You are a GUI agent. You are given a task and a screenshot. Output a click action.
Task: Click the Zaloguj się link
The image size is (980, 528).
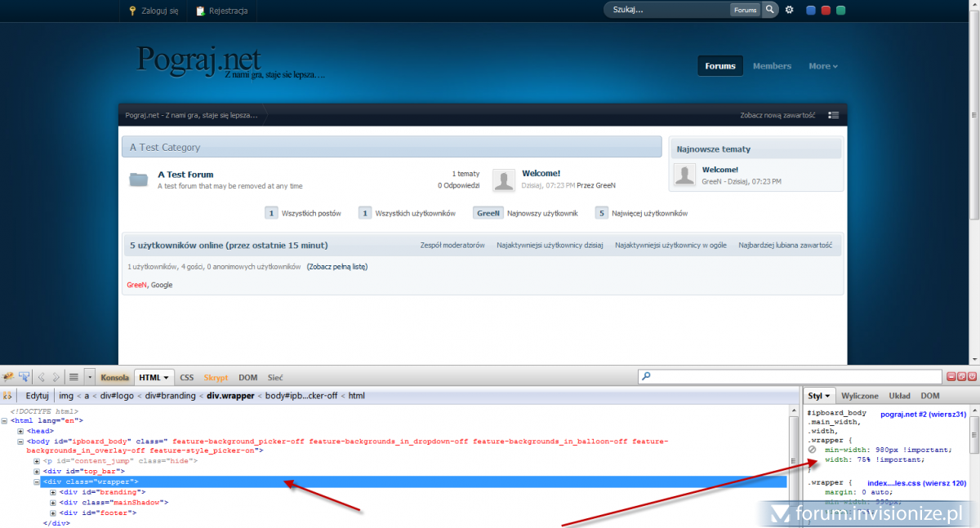click(159, 11)
